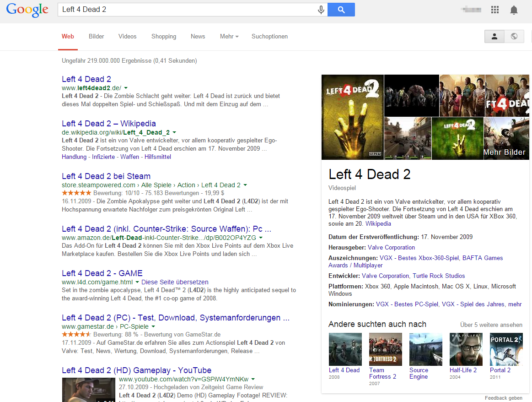Expand arrow beside www.youtube.com URL
The image size is (532, 402).
pyautogui.click(x=253, y=379)
